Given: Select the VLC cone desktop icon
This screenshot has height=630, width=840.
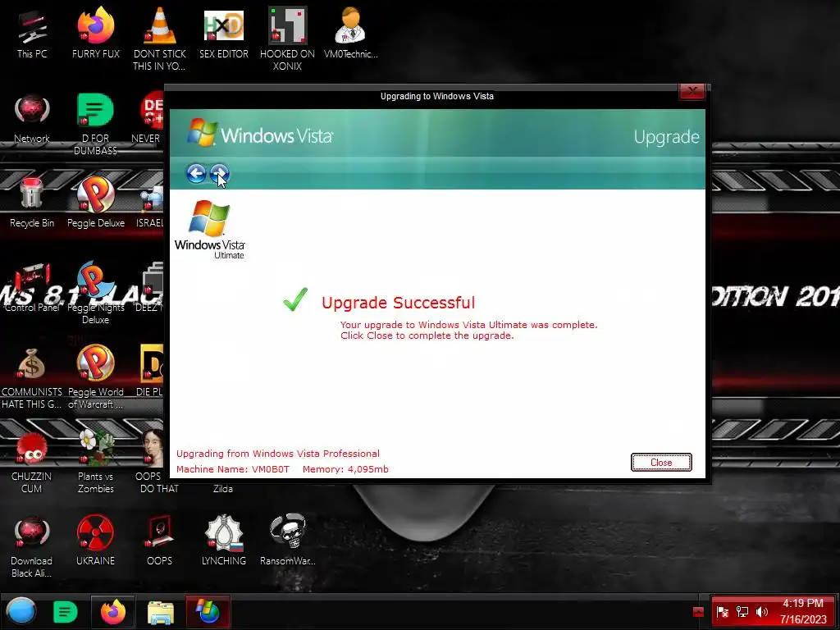Looking at the screenshot, I should point(159,39).
